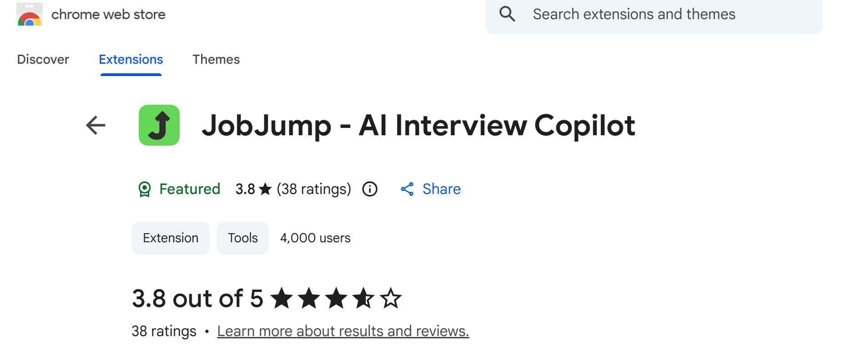Viewport: 868px width, 347px height.
Task: Open Learn more about results and reviews
Action: point(343,331)
